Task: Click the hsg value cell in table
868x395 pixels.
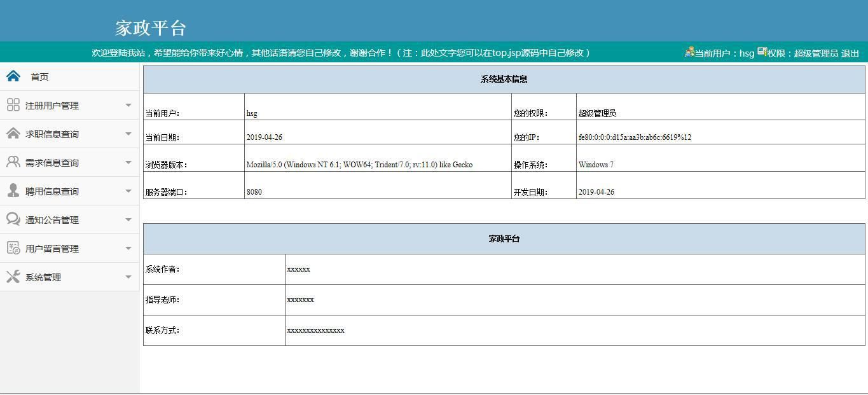Action: coord(378,107)
